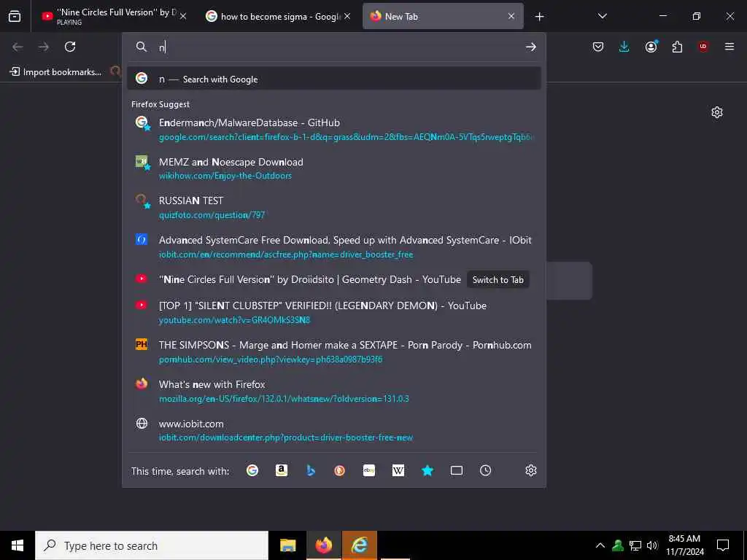Click Firefox icon in taskbar
This screenshot has height=560, width=747.
(323, 545)
